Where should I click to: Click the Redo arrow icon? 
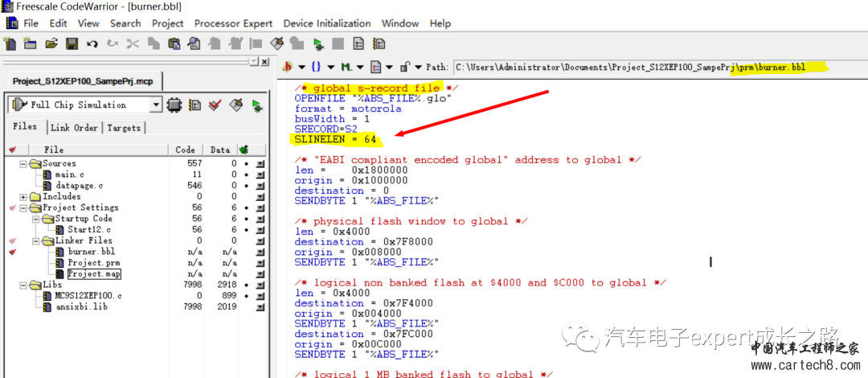click(x=113, y=43)
